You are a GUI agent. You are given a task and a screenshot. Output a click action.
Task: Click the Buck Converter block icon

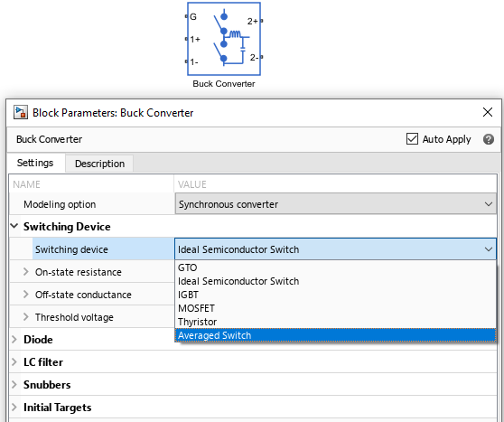pos(224,39)
